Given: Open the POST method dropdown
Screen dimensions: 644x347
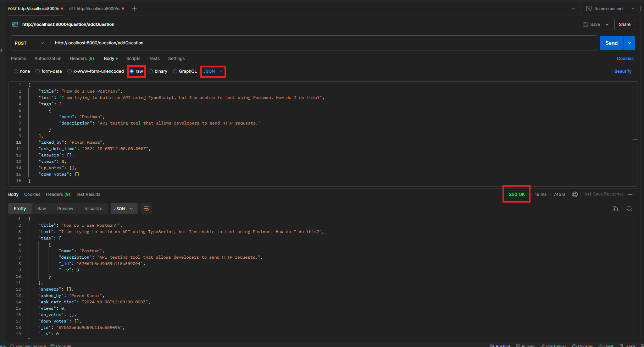Looking at the screenshot, I should (x=30, y=43).
